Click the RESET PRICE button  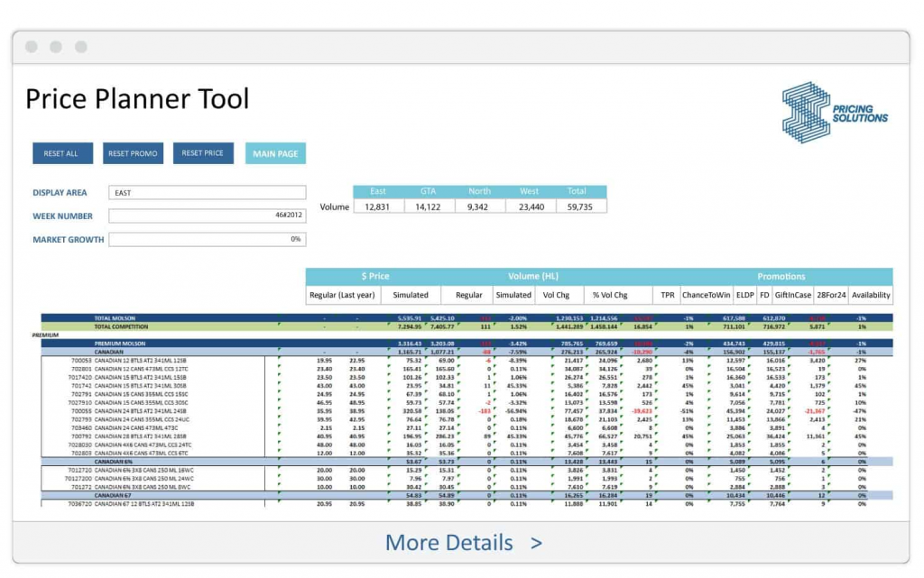point(203,153)
